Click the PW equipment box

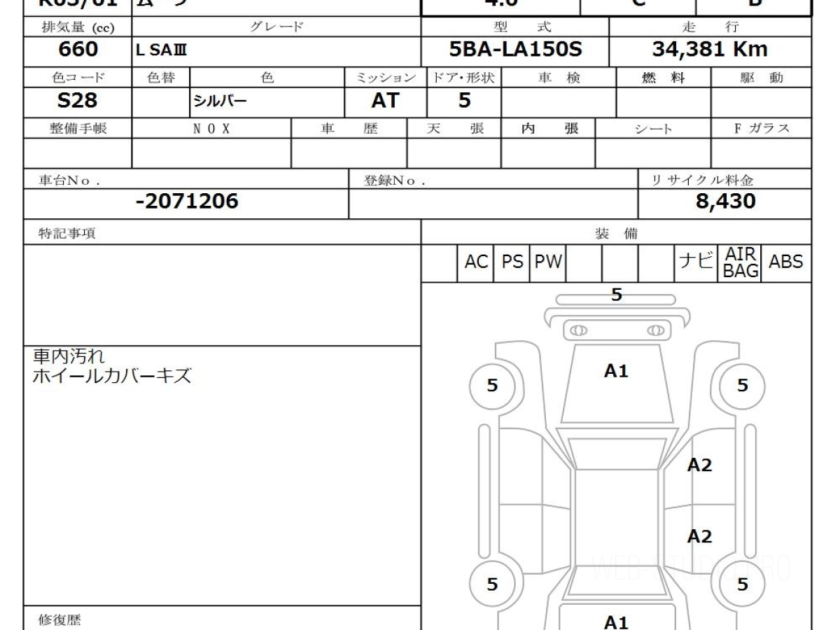pos(549,262)
